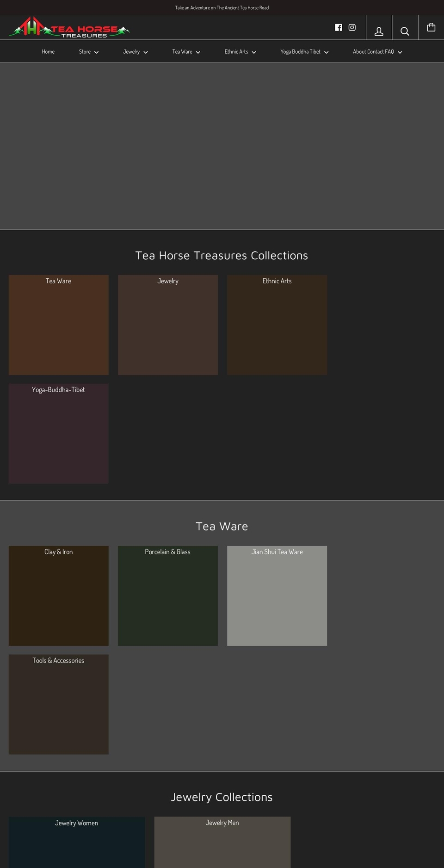Expand the Store dropdown chevron
The image size is (444, 868).
96,52
